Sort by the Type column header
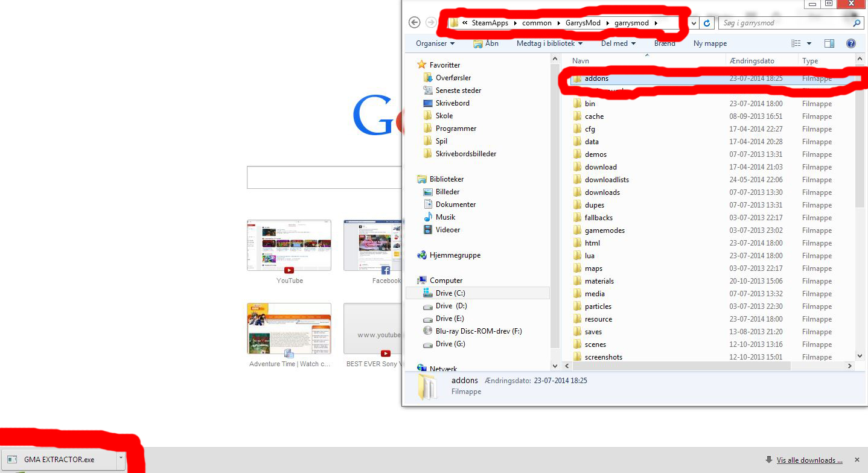The height and width of the screenshot is (473, 868). click(x=827, y=61)
